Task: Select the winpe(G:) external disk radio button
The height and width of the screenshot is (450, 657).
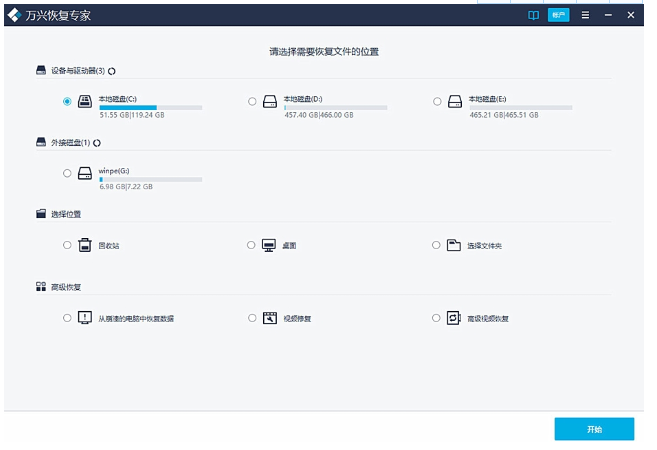Action: [x=67, y=173]
